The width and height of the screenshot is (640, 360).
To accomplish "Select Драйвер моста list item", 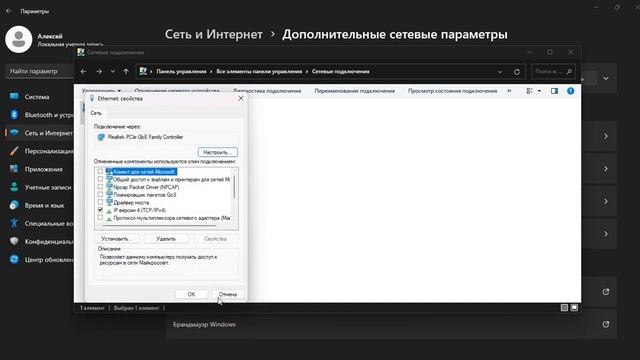I will pos(131,202).
